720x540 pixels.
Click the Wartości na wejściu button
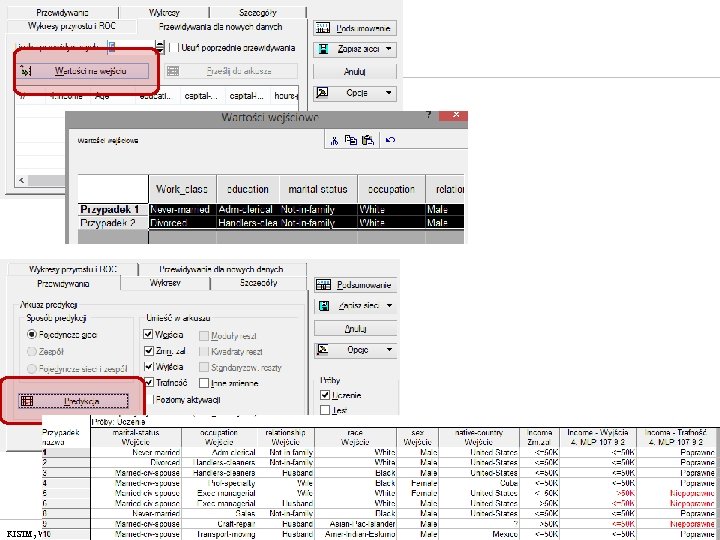click(x=84, y=71)
